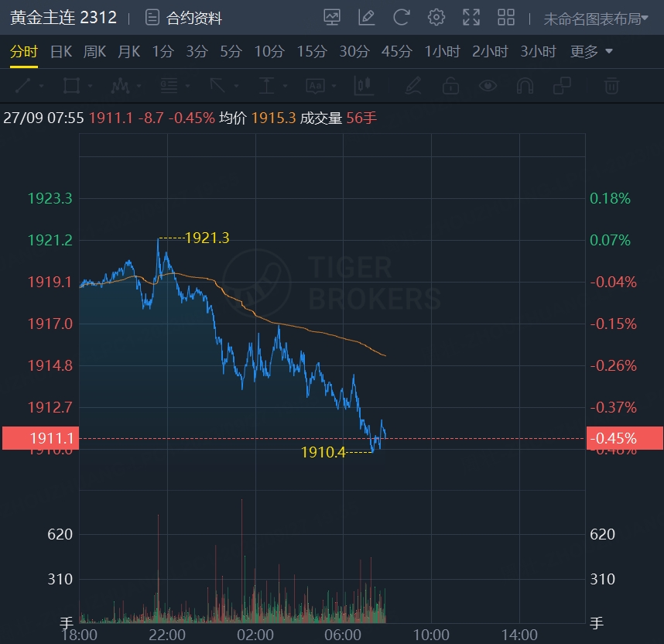664x644 pixels.
Task: Select the Fibonacci levels tool
Action: pyautogui.click(x=169, y=86)
